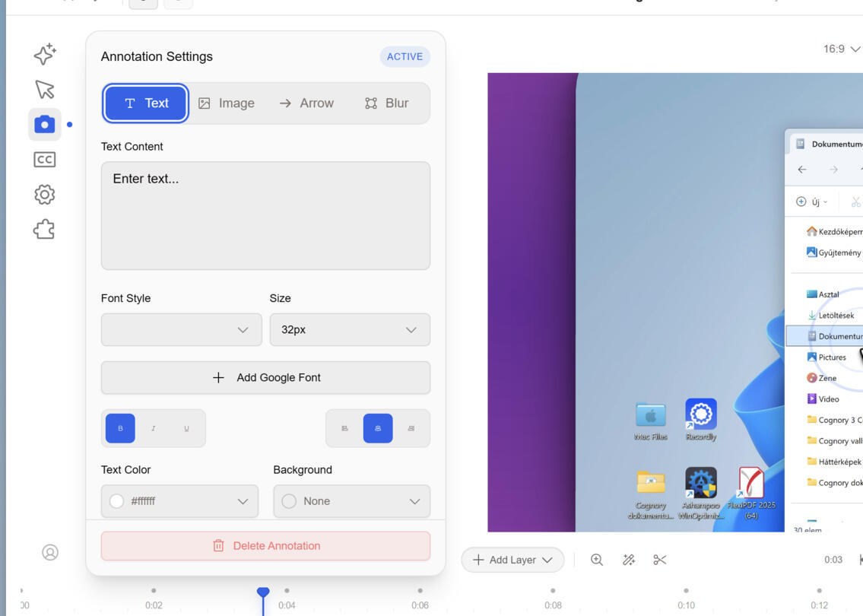This screenshot has height=616, width=863.
Task: Open the CC captions panel
Action: [x=45, y=160]
